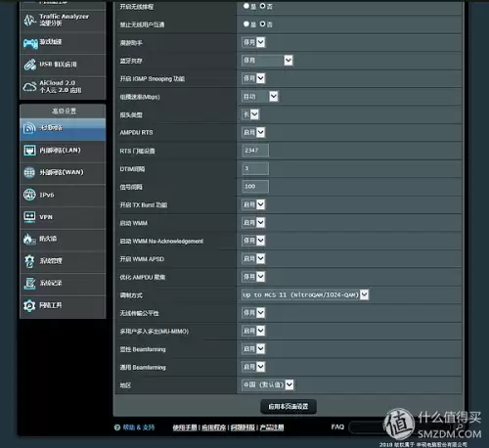Viewport: 489px width, 448px height.
Task: Open AiCloud 2.0 in the sidebar
Action: coord(63,87)
